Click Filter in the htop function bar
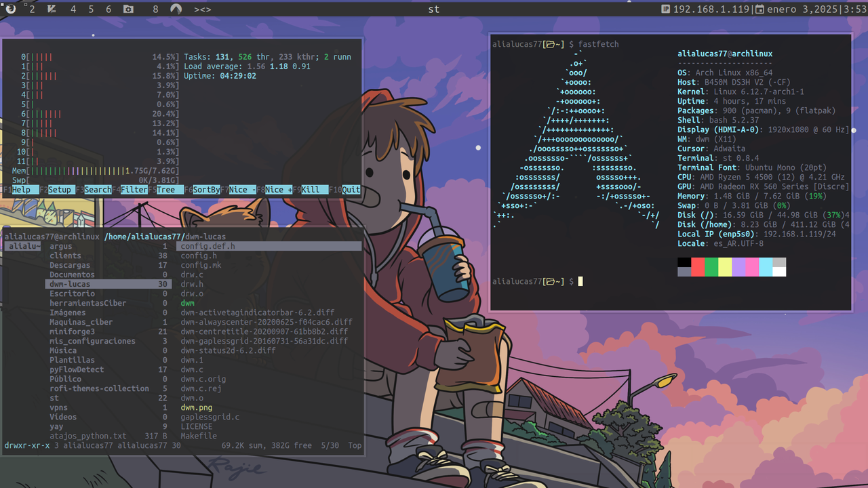The width and height of the screenshot is (868, 488). tap(134, 190)
